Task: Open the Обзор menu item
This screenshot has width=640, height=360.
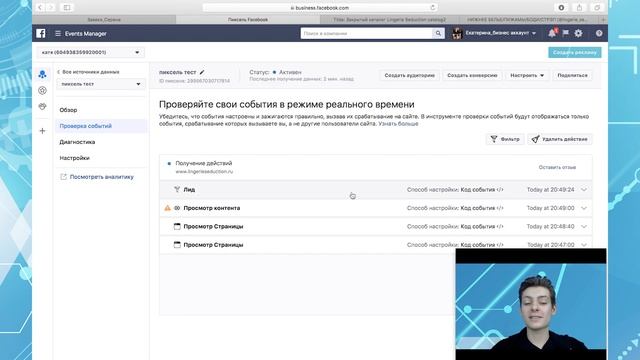Action: [68, 110]
